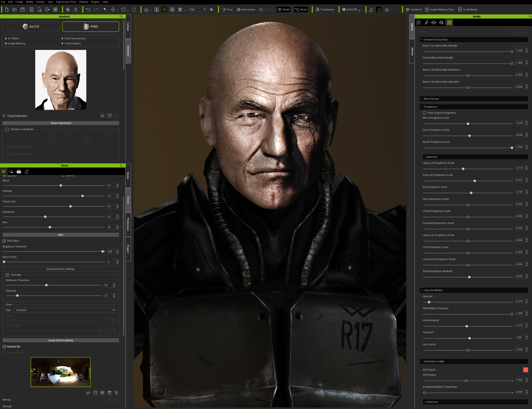Click the Blend slider track
Screen dimensions: 532x409
coord(54,186)
